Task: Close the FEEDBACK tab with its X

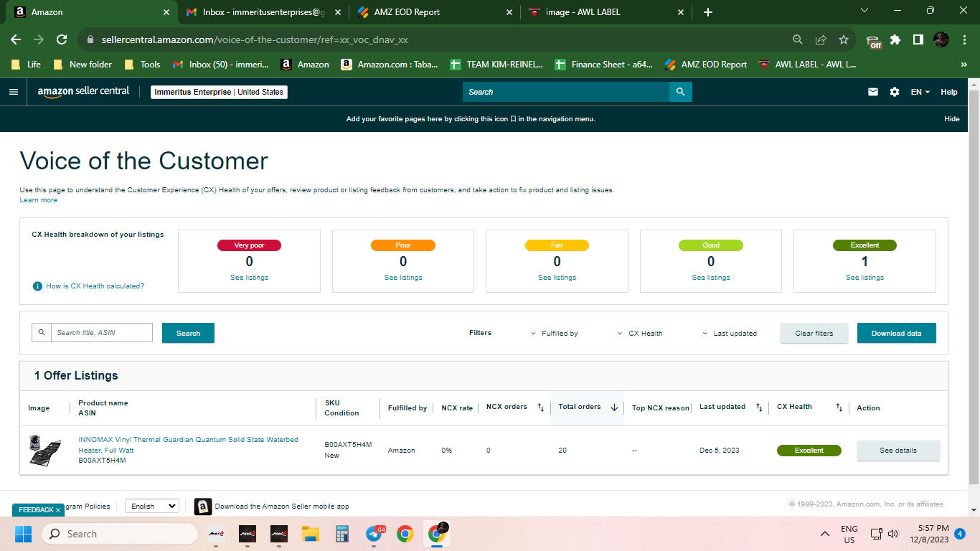Action: tap(58, 510)
